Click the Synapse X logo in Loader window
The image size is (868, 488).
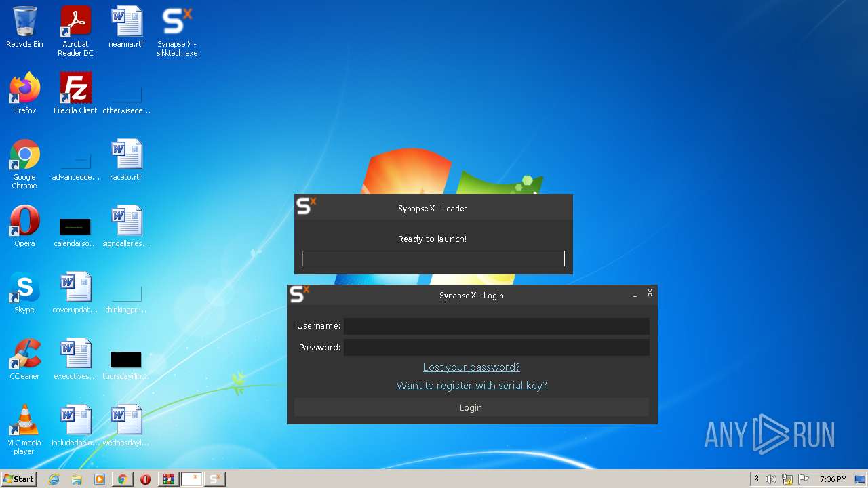(x=307, y=205)
